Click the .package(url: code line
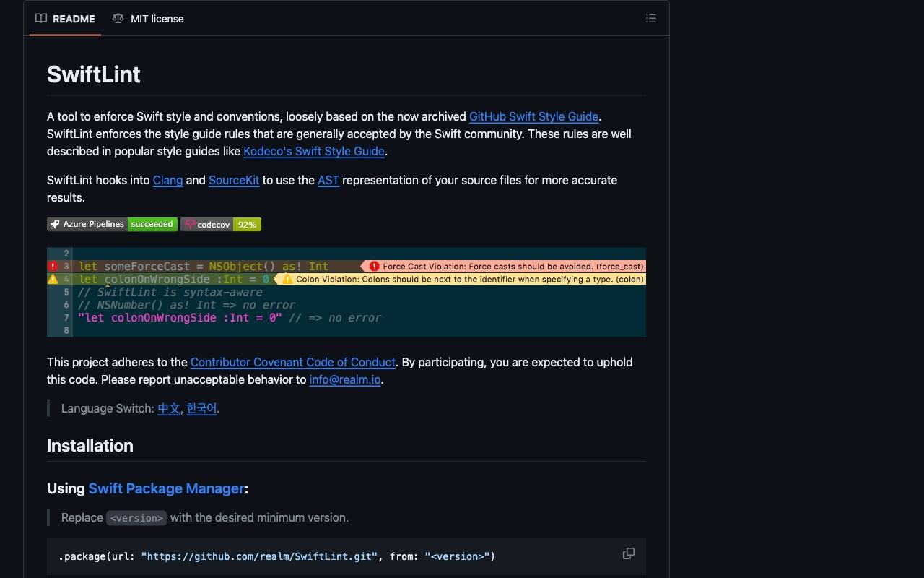 (x=277, y=556)
